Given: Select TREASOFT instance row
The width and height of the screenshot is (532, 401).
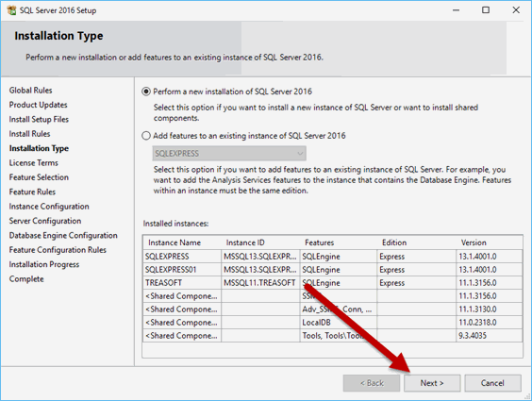Looking at the screenshot, I should pos(332,283).
